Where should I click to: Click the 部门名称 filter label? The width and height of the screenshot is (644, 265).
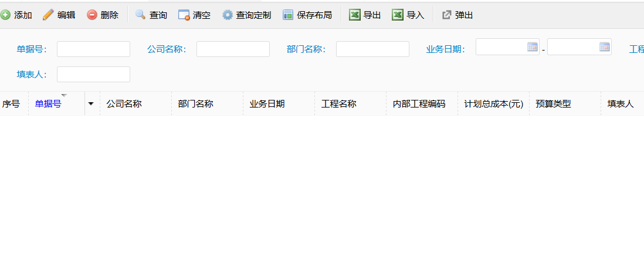coord(307,49)
